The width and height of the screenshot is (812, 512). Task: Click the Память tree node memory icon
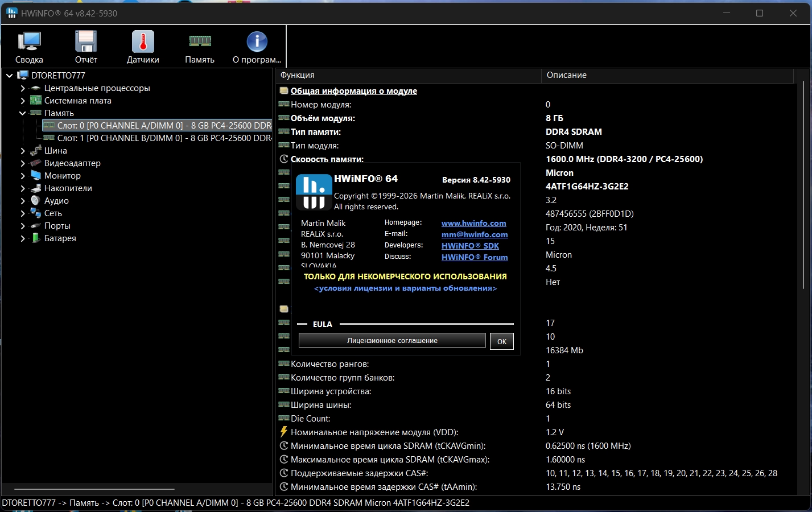coord(35,113)
